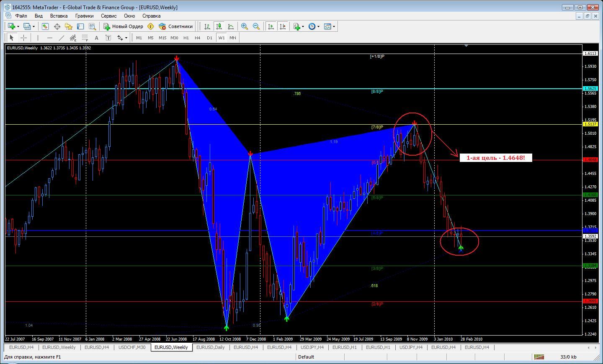Click the 1.4648 red price level label
The image size is (603, 364).
(x=590, y=160)
